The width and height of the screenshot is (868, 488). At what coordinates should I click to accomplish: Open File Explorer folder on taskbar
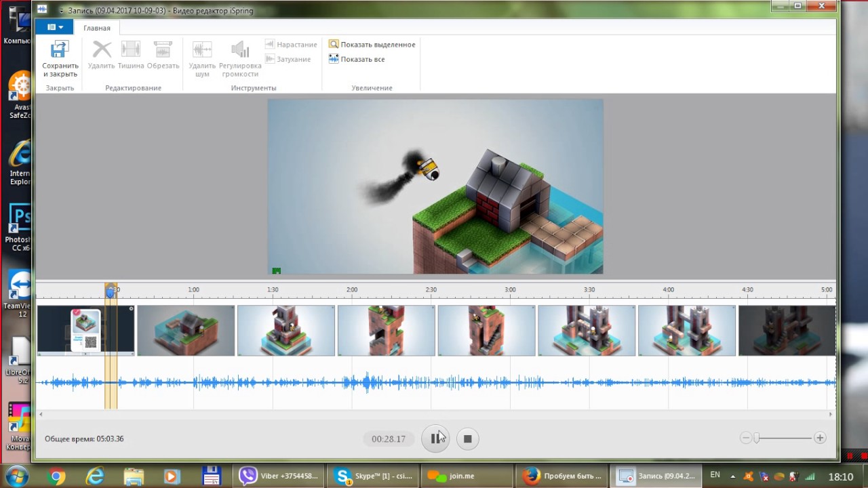click(134, 476)
